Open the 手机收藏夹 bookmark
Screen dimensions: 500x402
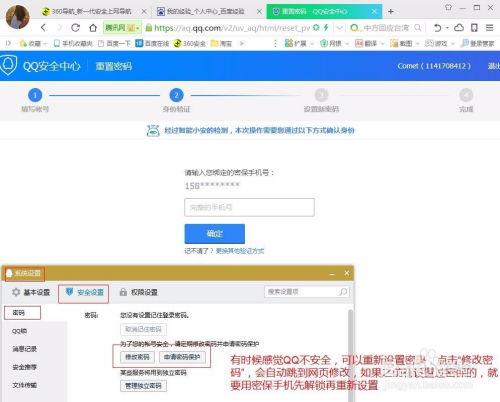pyautogui.click(x=73, y=43)
